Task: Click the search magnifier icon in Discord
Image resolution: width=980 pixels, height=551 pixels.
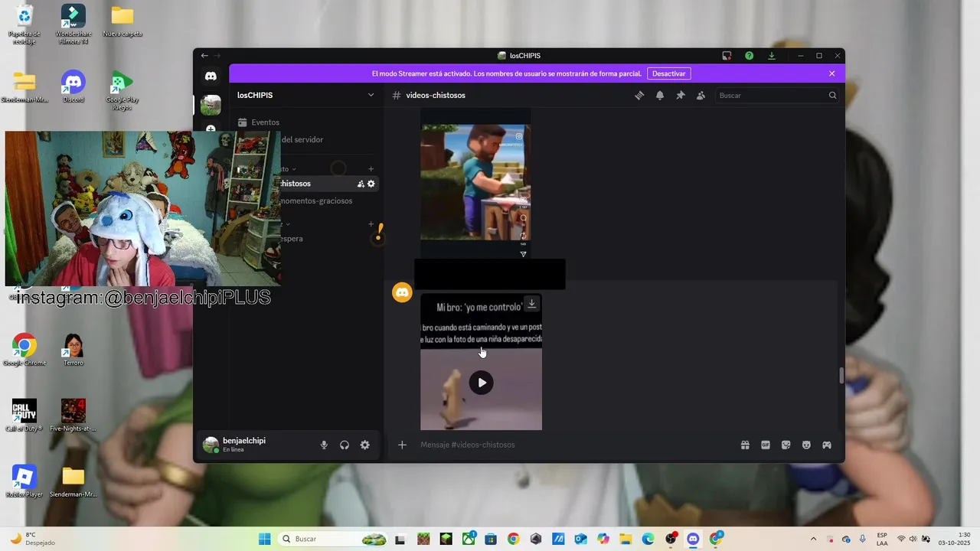Action: 832,96
